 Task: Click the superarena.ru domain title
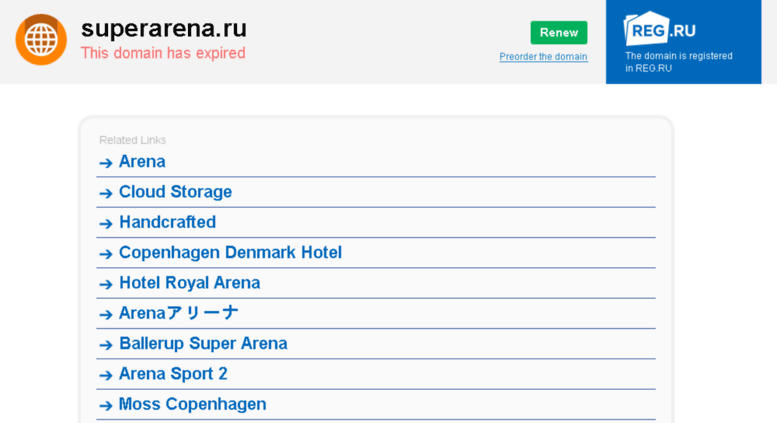(164, 28)
